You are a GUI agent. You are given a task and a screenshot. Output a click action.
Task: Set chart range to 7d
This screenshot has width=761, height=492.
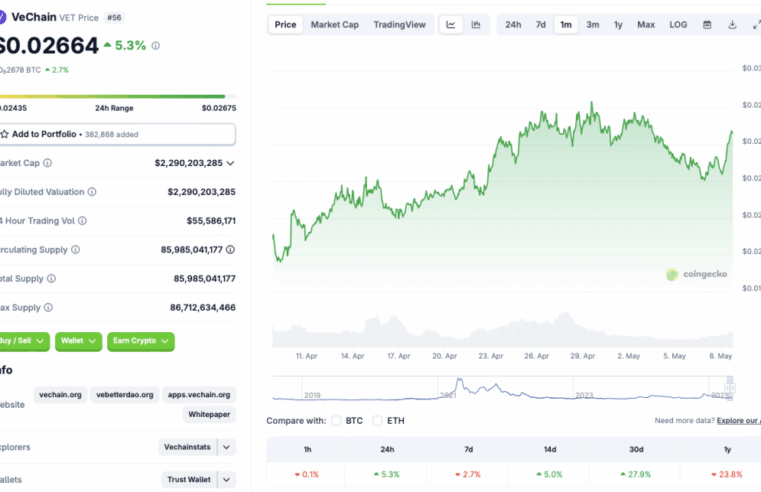pos(541,25)
